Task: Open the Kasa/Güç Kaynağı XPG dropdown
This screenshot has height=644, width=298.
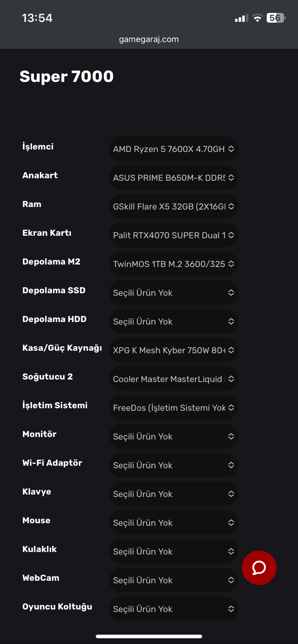Action: (173, 350)
